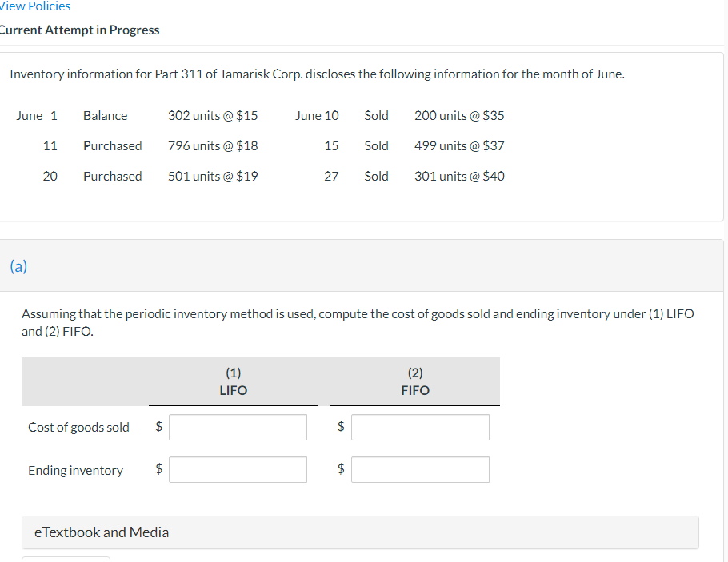Click the (2) FIFO column header
Screen dimensions: 728x562
tap(414, 381)
